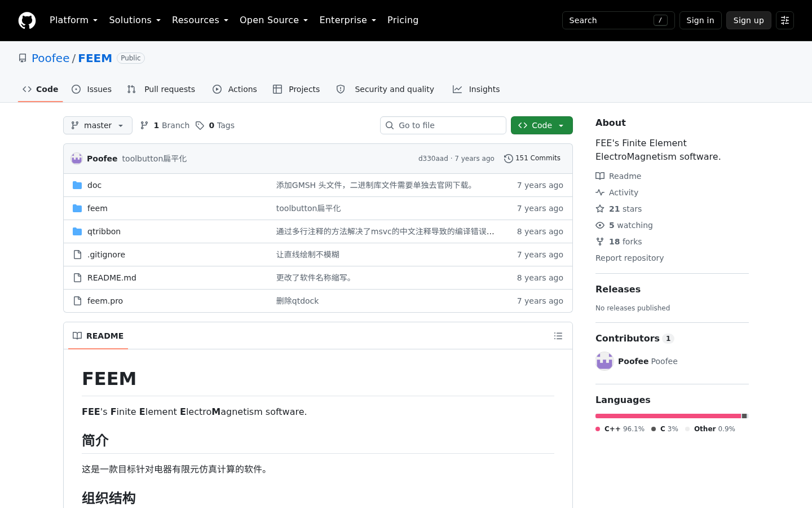Click the commit history clock icon
The image size is (812, 508).
pos(509,159)
